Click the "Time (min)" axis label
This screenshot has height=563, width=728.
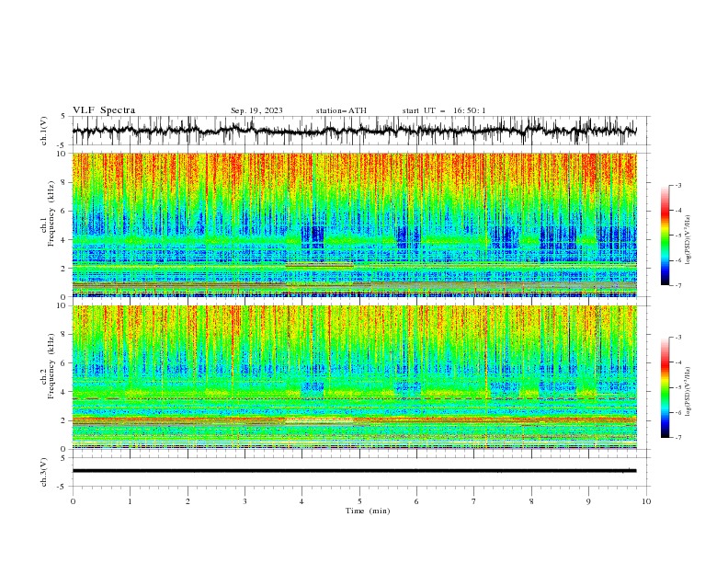pyautogui.click(x=368, y=511)
